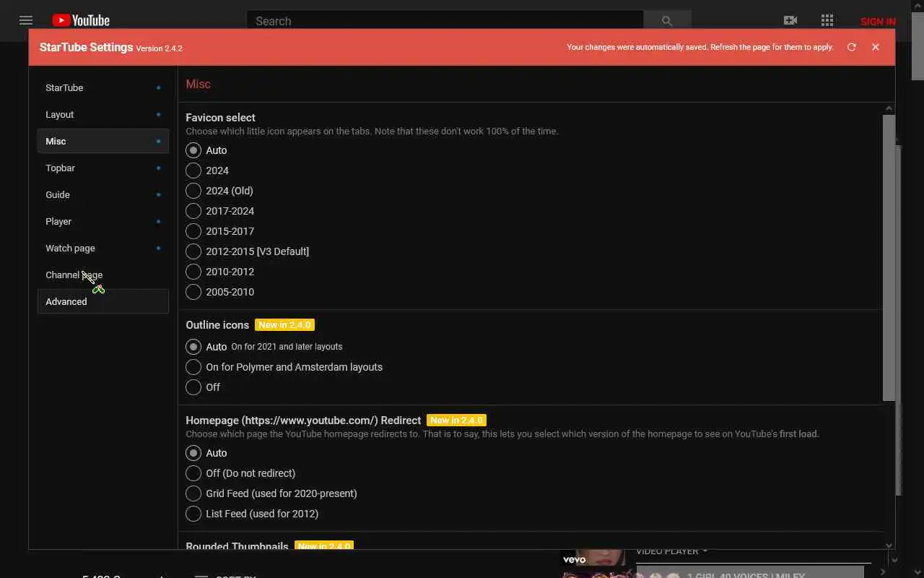The image size is (924, 578).
Task: Select the 2015-2017 favicon
Action: (193, 231)
